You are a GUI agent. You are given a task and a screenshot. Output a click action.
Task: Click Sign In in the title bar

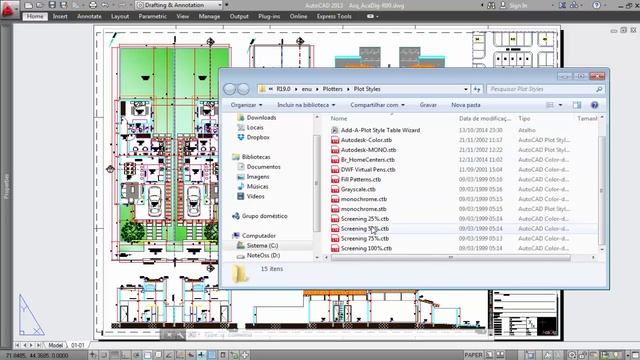point(518,6)
